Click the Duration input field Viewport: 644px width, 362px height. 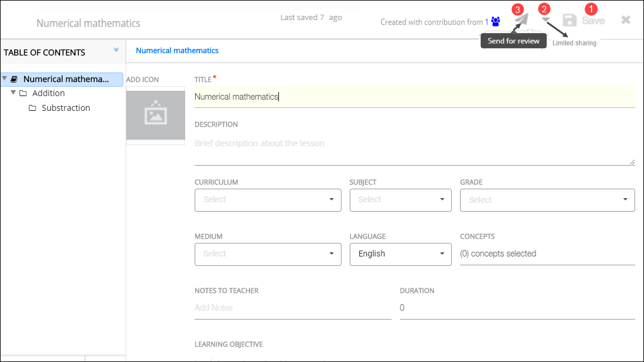[x=517, y=308]
